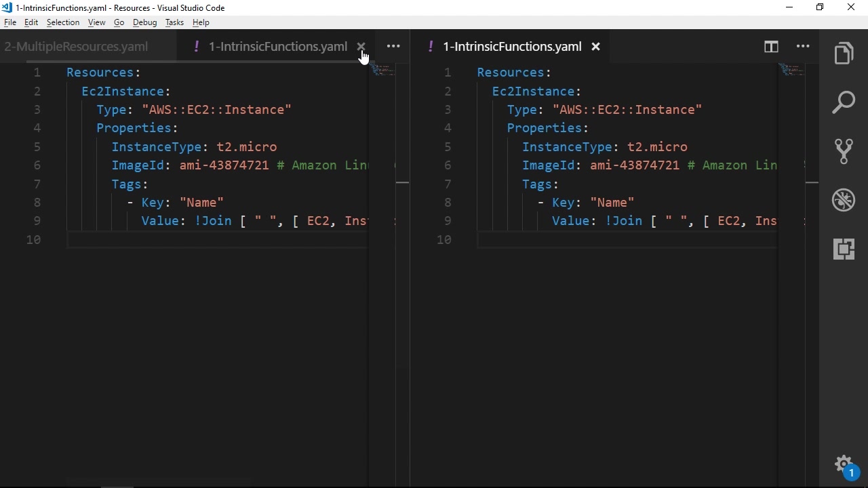Open the Edit menu
868x488 pixels.
pyautogui.click(x=31, y=22)
